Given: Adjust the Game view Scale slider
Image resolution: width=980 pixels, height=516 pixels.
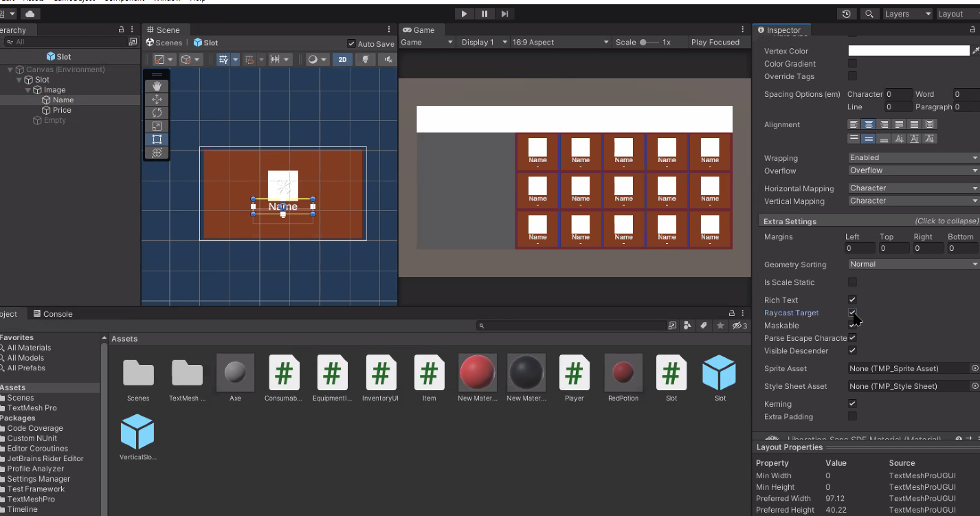Looking at the screenshot, I should 649,42.
